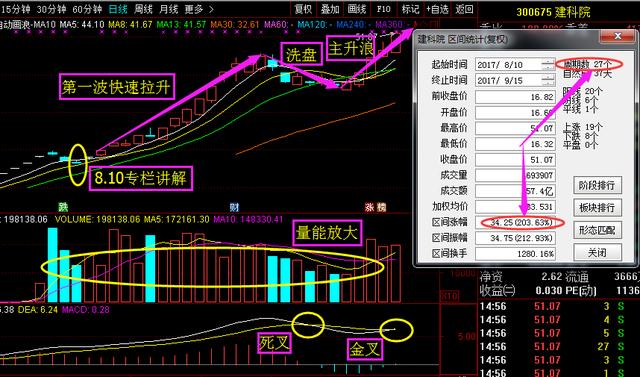Click the tick row with volume 5
This screenshot has height=377, width=640.
(557, 333)
